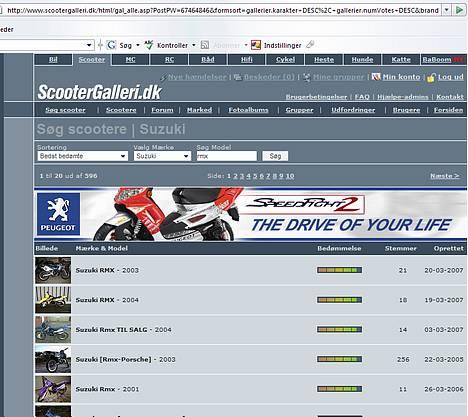Go to results page 5

click(255, 176)
